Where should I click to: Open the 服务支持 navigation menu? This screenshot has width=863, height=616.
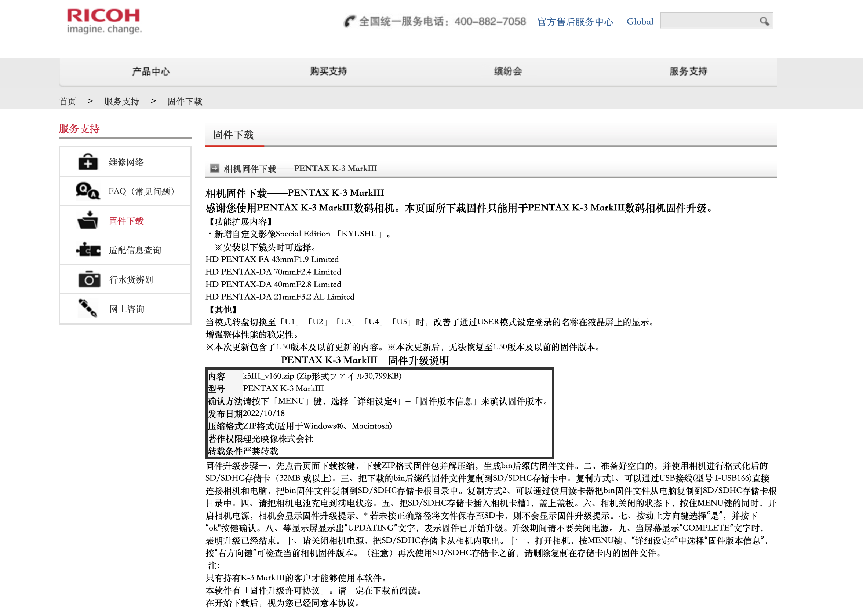point(688,71)
